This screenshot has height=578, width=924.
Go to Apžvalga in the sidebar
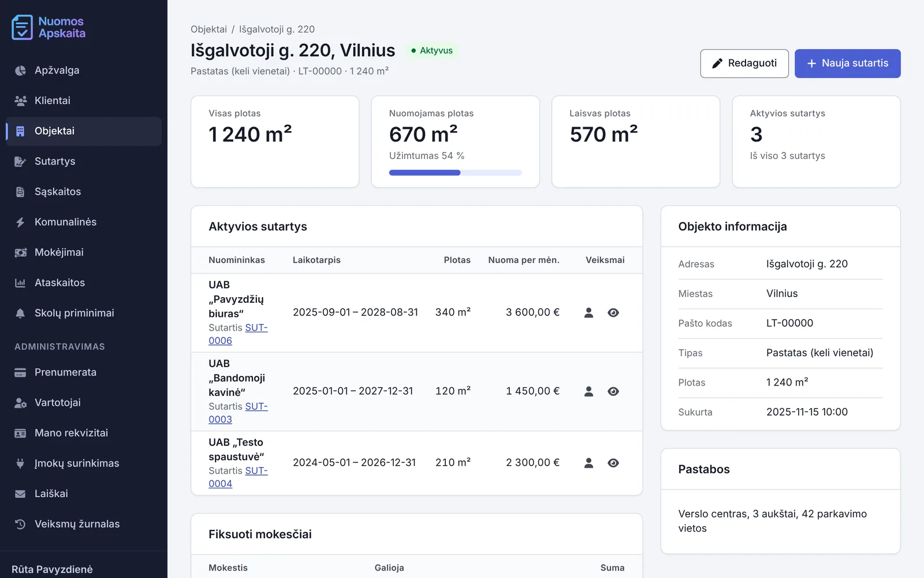84,71
